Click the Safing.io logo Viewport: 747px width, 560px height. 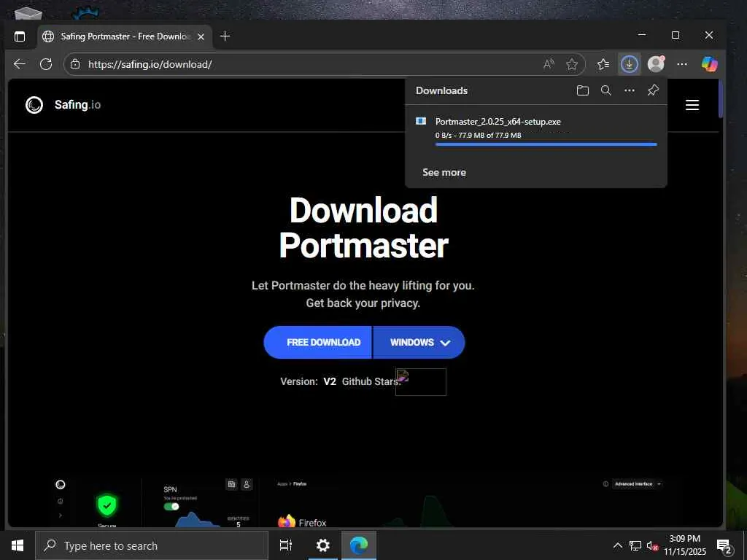(x=63, y=105)
